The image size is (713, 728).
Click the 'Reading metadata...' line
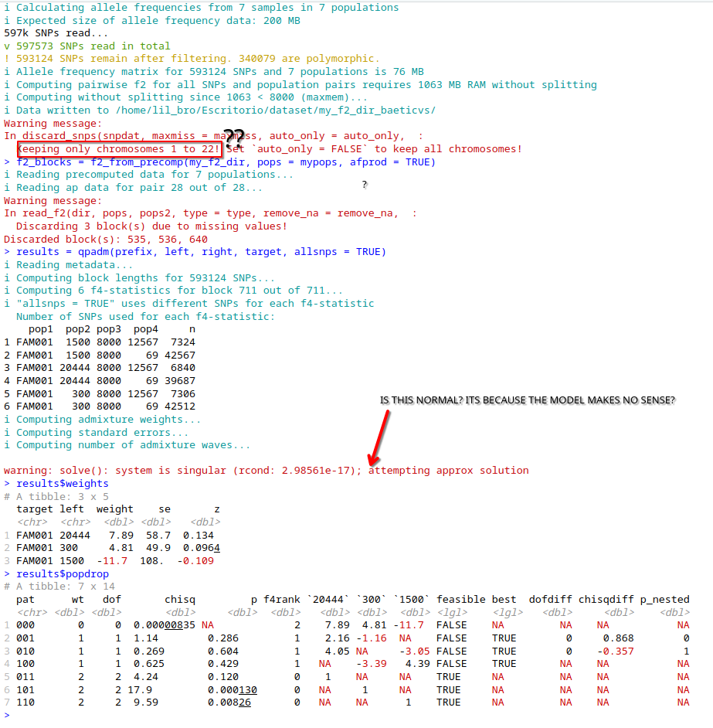pyautogui.click(x=69, y=264)
